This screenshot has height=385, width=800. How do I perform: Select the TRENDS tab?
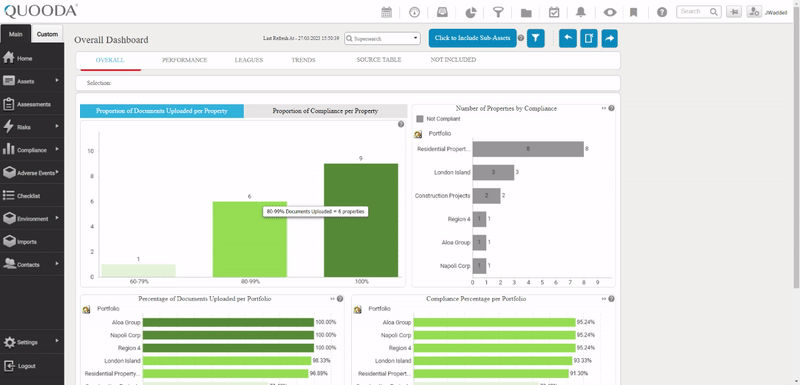click(303, 60)
